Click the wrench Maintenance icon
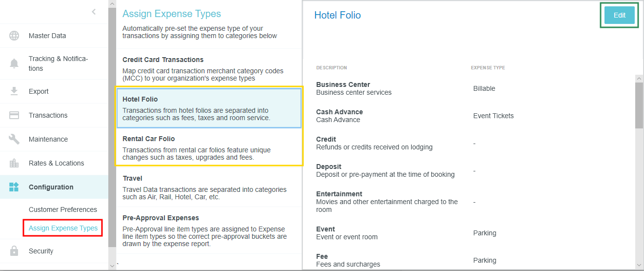Image resolution: width=644 pixels, height=271 pixels. pos(14,139)
